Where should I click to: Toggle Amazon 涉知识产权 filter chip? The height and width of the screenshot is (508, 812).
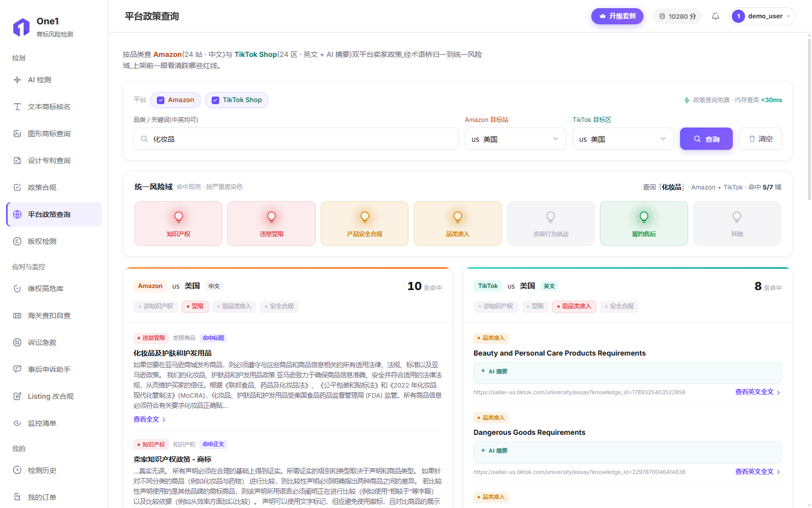click(155, 306)
